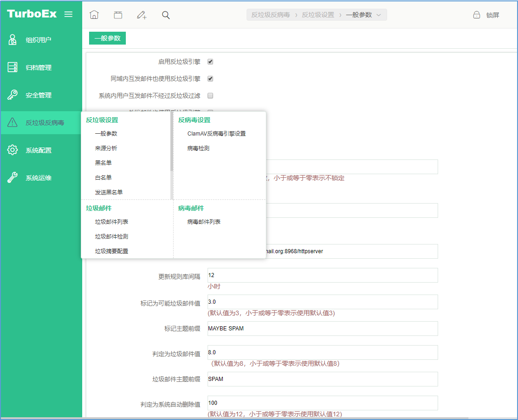This screenshot has width=518, height=420.
Task: Open 安全管理 key item in sidebar
Action: 39,95
